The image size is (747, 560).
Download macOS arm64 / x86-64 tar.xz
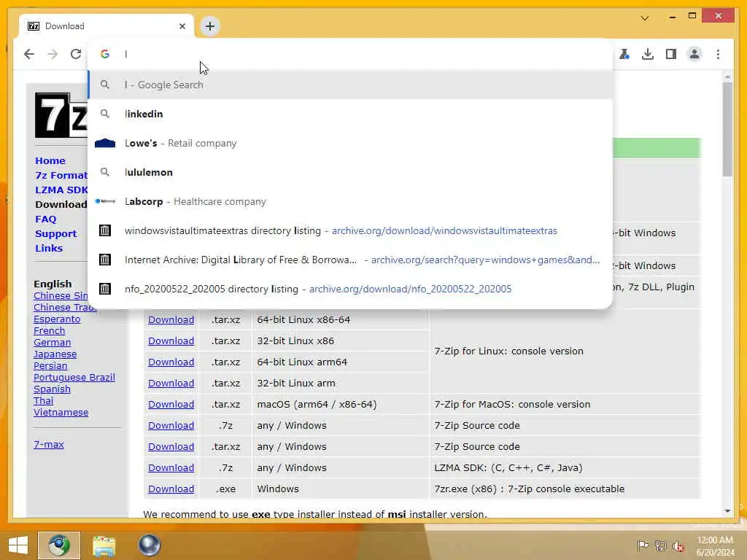[x=171, y=404]
